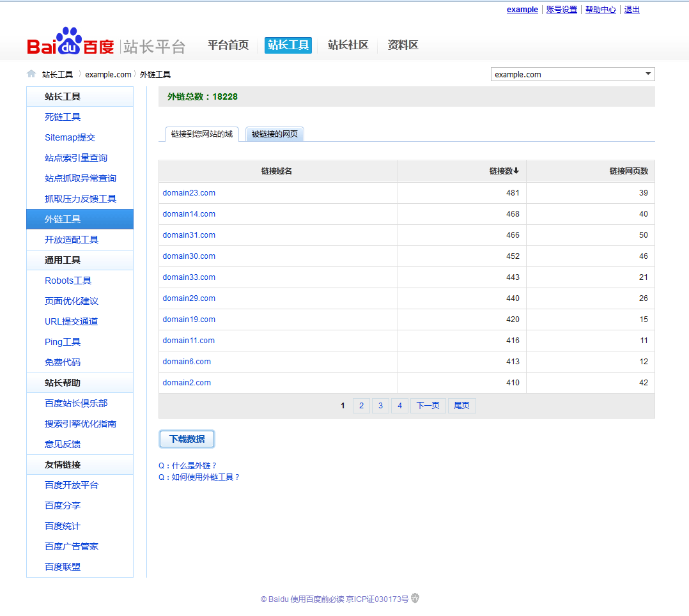Go to page 2 of results
This screenshot has height=616, width=689.
point(361,406)
